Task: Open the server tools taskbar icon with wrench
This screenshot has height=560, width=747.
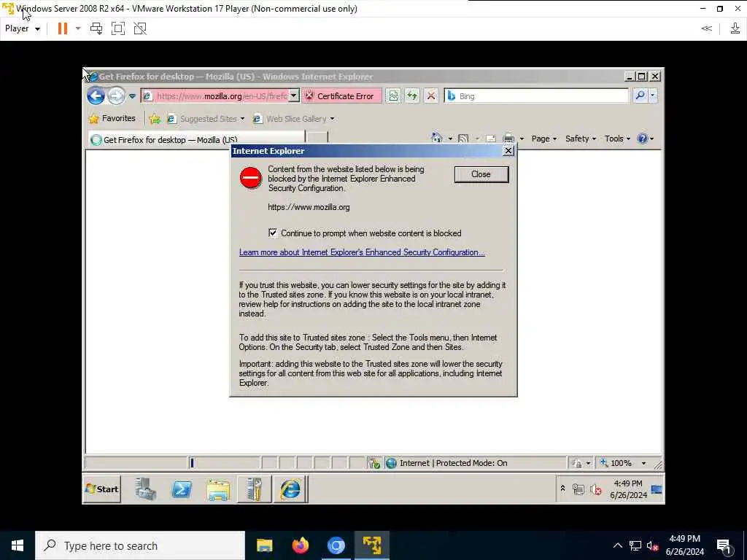Action: coord(255,489)
